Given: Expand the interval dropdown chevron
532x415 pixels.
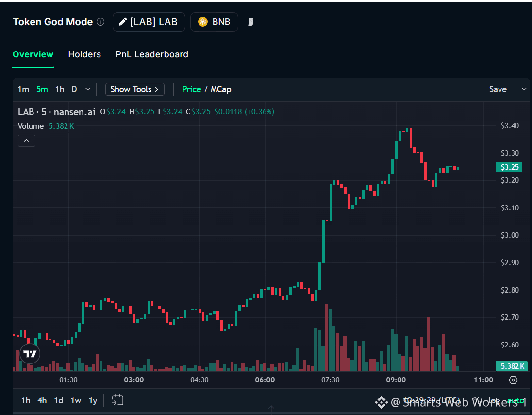Looking at the screenshot, I should pos(88,89).
